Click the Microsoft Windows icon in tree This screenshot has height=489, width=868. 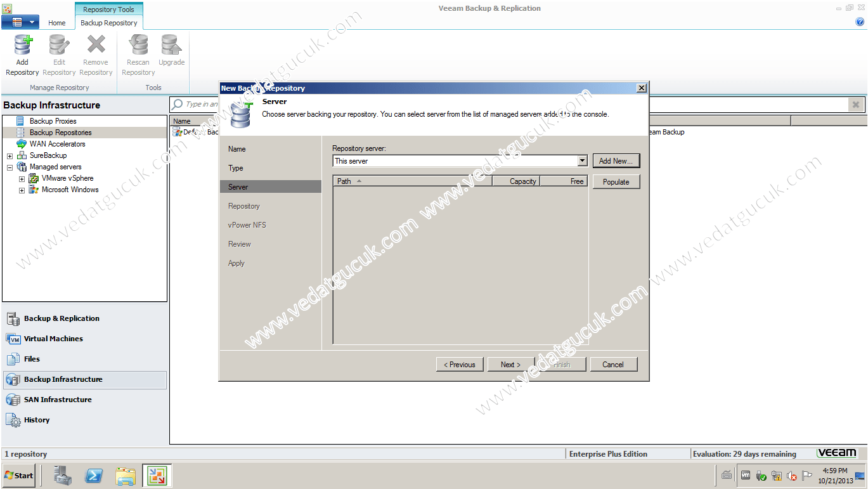tap(34, 190)
